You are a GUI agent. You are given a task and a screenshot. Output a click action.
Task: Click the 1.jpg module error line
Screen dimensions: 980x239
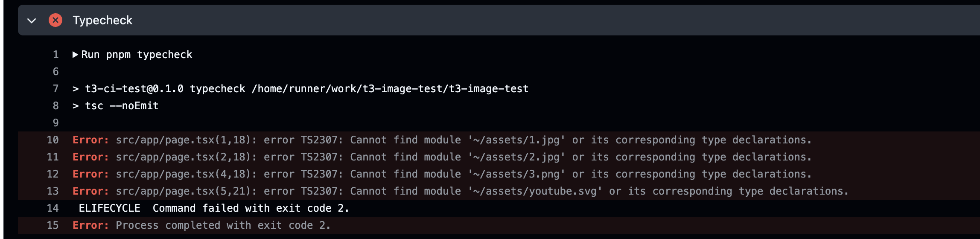(x=442, y=140)
